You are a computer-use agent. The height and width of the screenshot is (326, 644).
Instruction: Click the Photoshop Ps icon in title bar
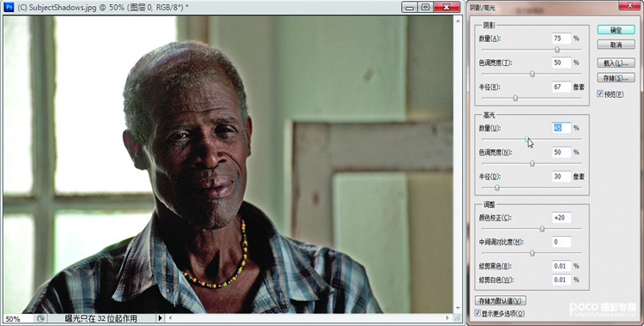pyautogui.click(x=9, y=7)
